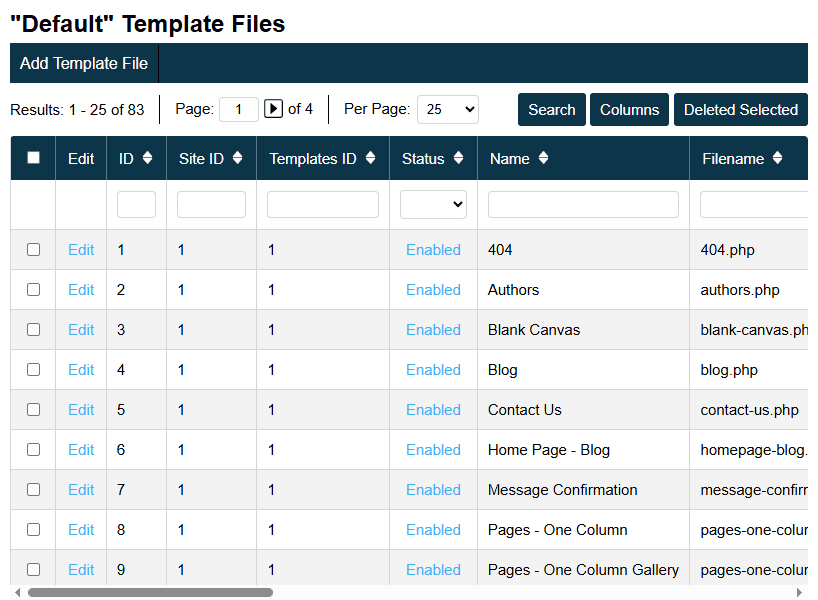Open the Per Page dropdown
The width and height of the screenshot is (818, 600).
tap(448, 109)
